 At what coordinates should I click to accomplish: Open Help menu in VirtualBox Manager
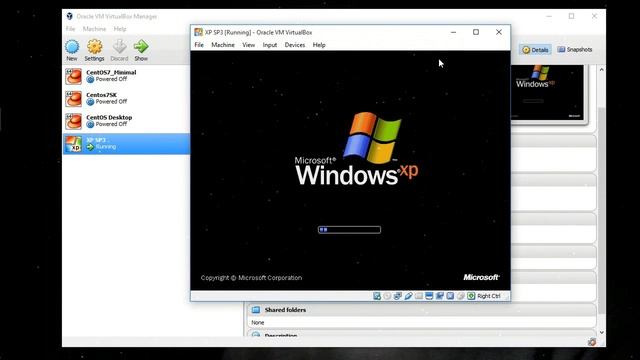[x=120, y=29]
